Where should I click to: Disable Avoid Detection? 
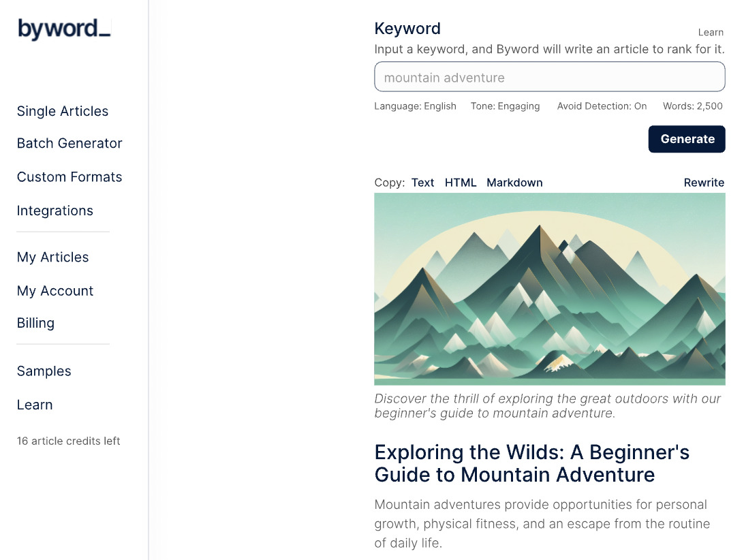[602, 106]
